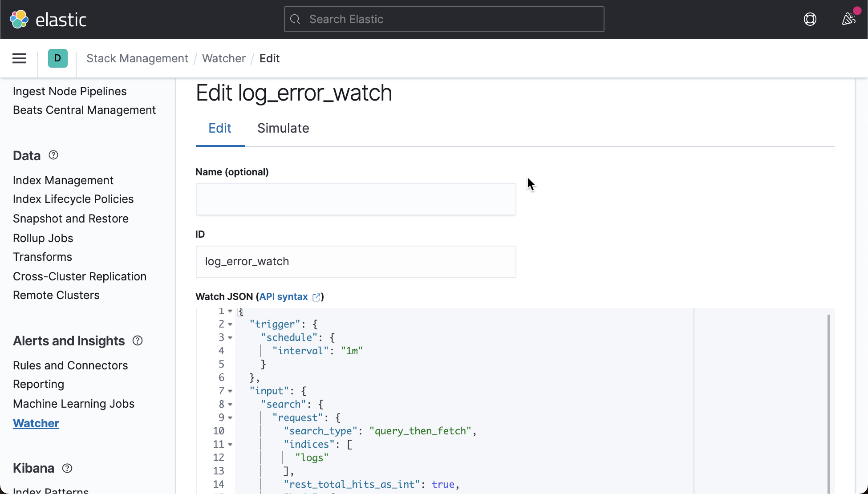Viewport: 868px width, 494px height.
Task: Go to Watcher breadcrumb
Action: [223, 58]
